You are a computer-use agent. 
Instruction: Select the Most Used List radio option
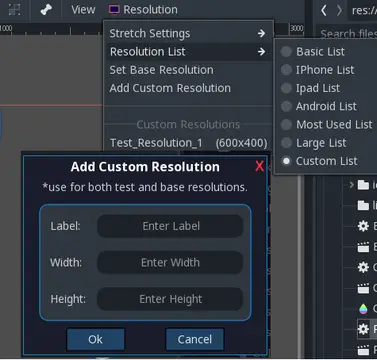(327, 125)
